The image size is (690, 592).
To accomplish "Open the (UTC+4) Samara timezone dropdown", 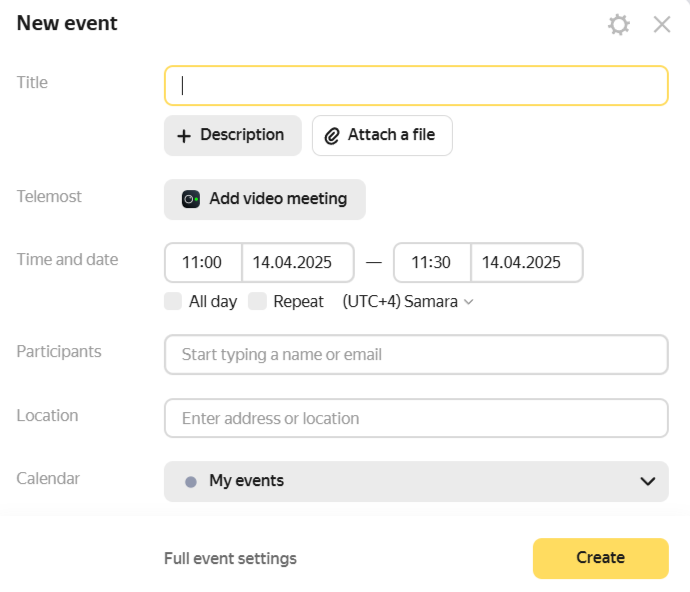I will pos(407,301).
